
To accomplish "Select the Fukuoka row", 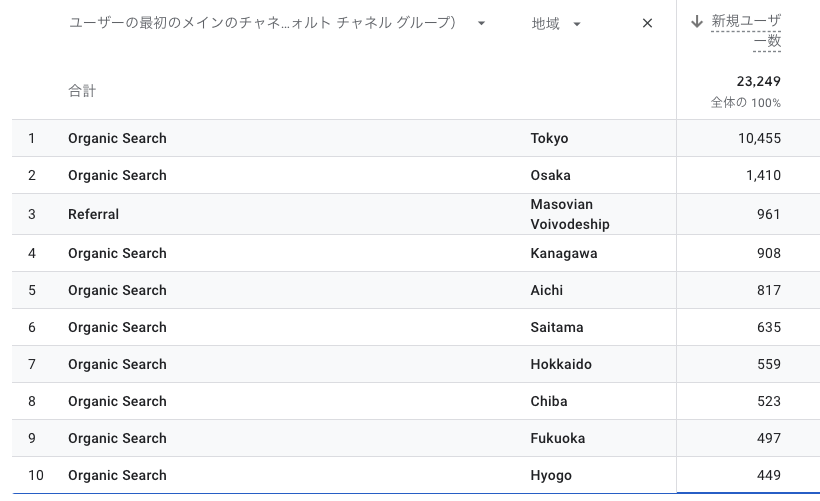I will (416, 438).
